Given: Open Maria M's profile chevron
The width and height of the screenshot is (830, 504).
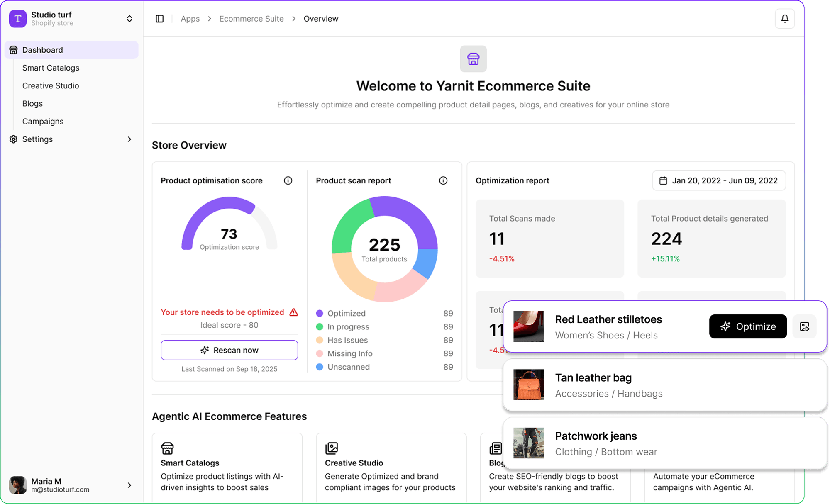Looking at the screenshot, I should click(x=130, y=485).
